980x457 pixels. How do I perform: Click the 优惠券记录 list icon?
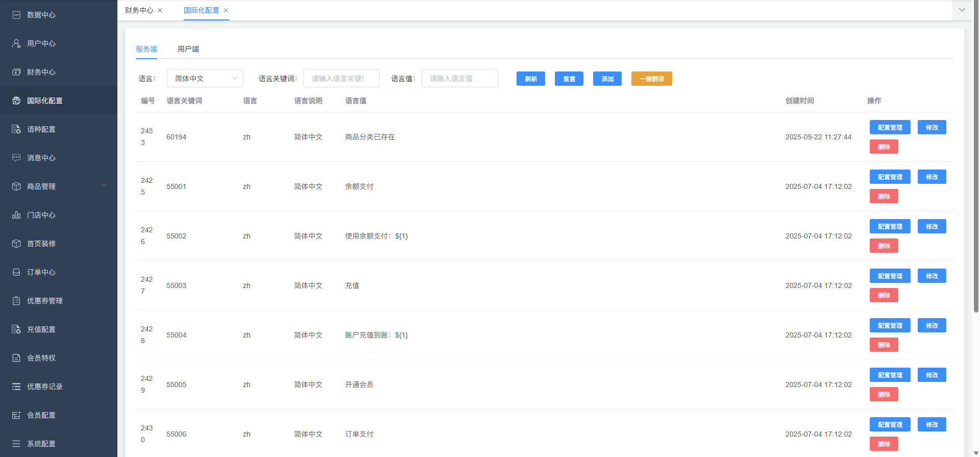[16, 387]
